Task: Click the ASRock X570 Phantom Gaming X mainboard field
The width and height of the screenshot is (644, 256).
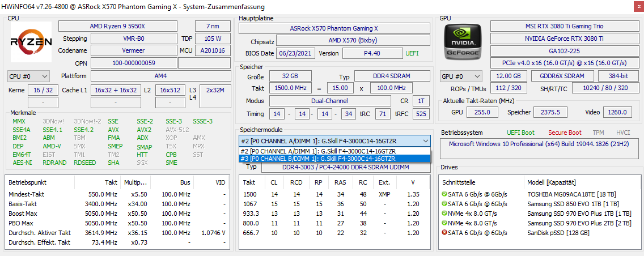Action: coord(334,28)
